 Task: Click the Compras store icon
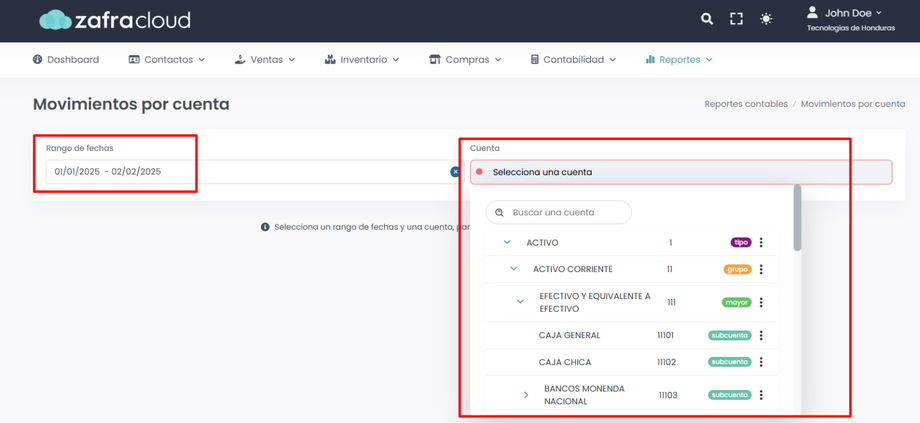tap(435, 59)
